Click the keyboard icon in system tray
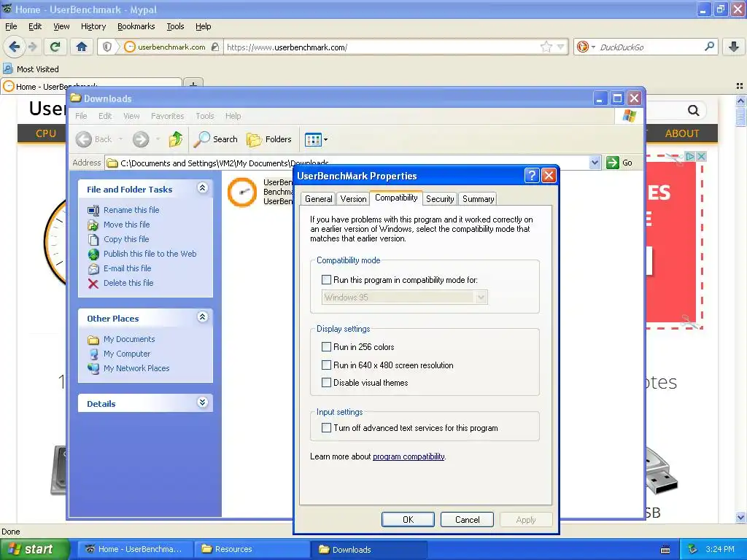747x560 pixels. 665,550
